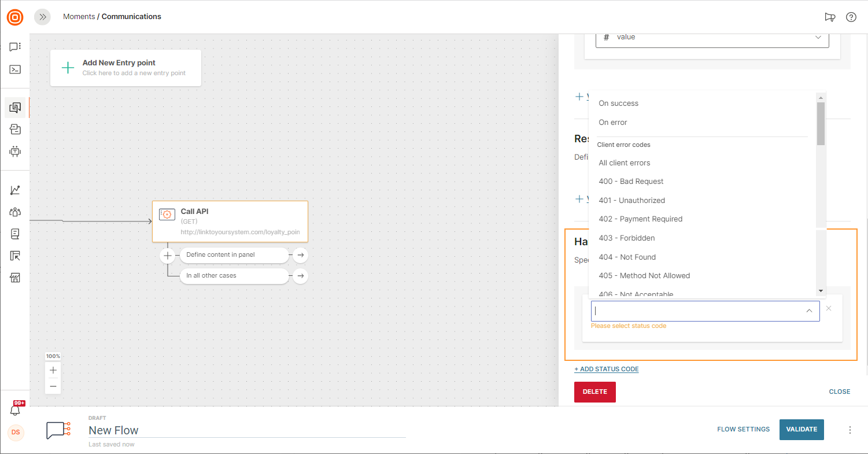Choose 'On success' from the list

(x=618, y=104)
